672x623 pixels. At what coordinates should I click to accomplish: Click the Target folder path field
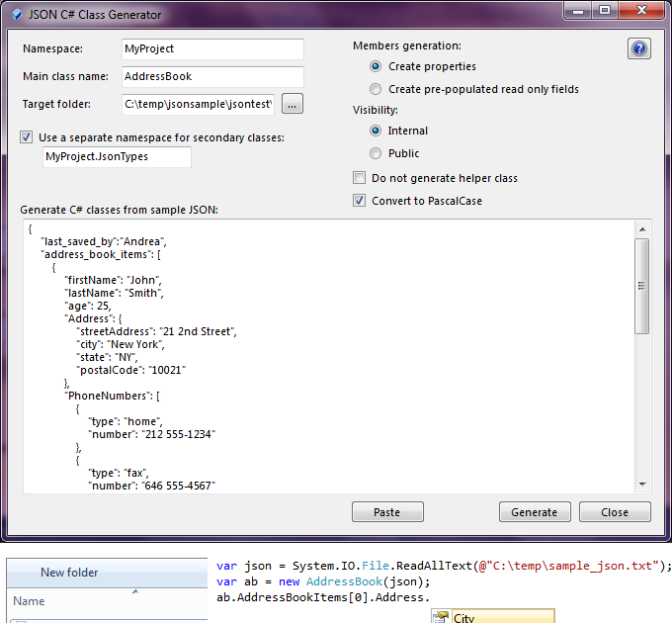(x=198, y=104)
